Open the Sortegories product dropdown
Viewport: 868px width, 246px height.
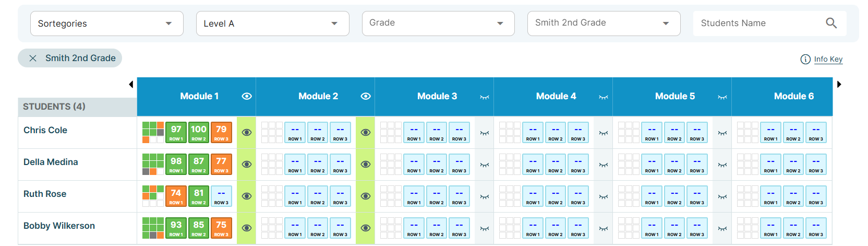point(107,24)
